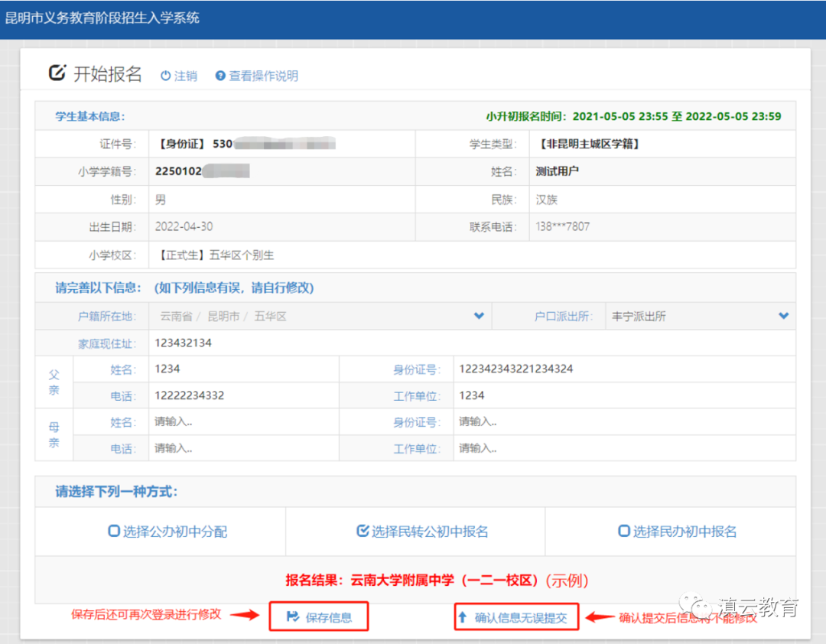Check the 选择民办初中报名 option
The height and width of the screenshot is (644, 826).
[x=678, y=532]
